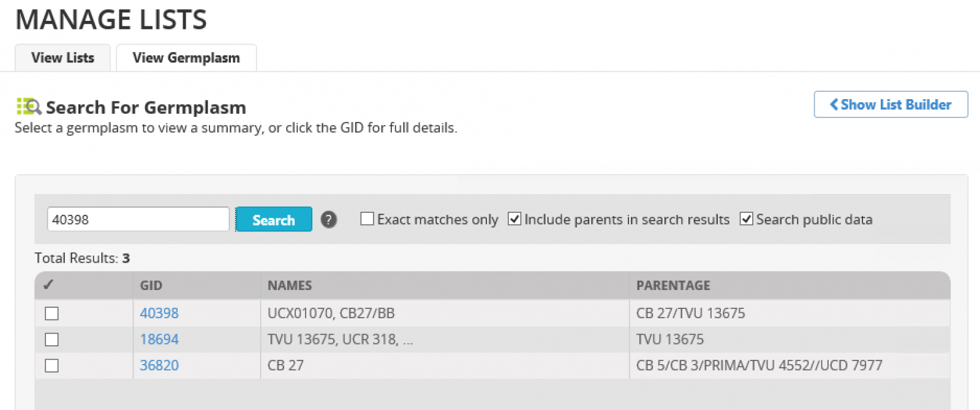Image resolution: width=980 pixels, height=410 pixels.
Task: Click the germplasm search text field
Action: [138, 219]
